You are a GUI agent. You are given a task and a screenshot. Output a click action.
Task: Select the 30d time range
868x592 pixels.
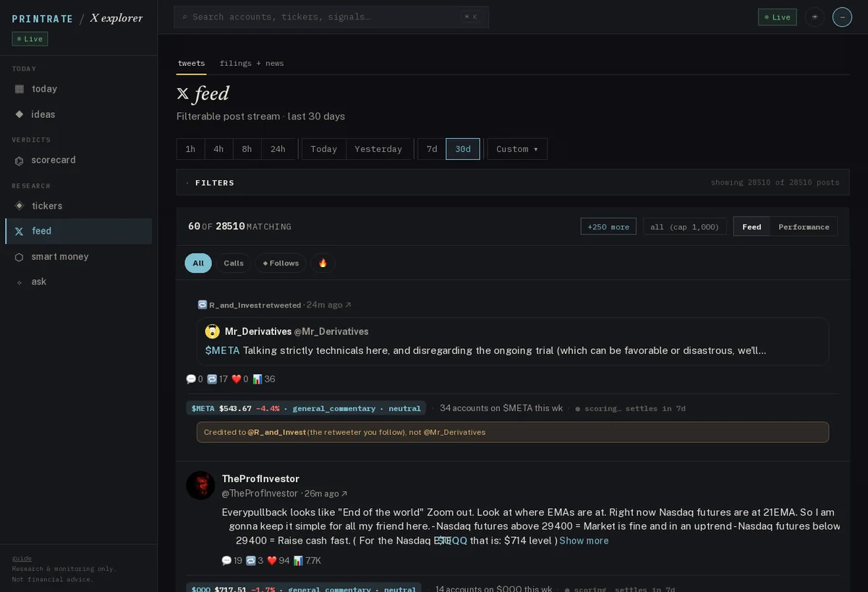(x=463, y=149)
